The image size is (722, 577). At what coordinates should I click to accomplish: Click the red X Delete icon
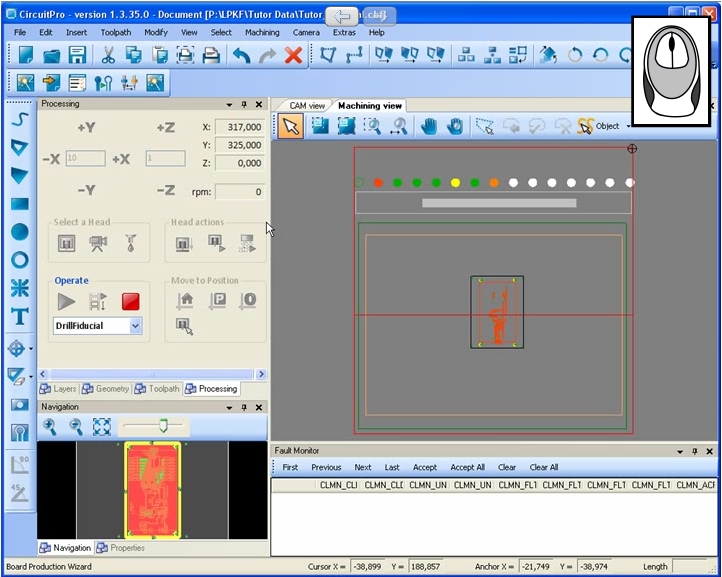[293, 55]
